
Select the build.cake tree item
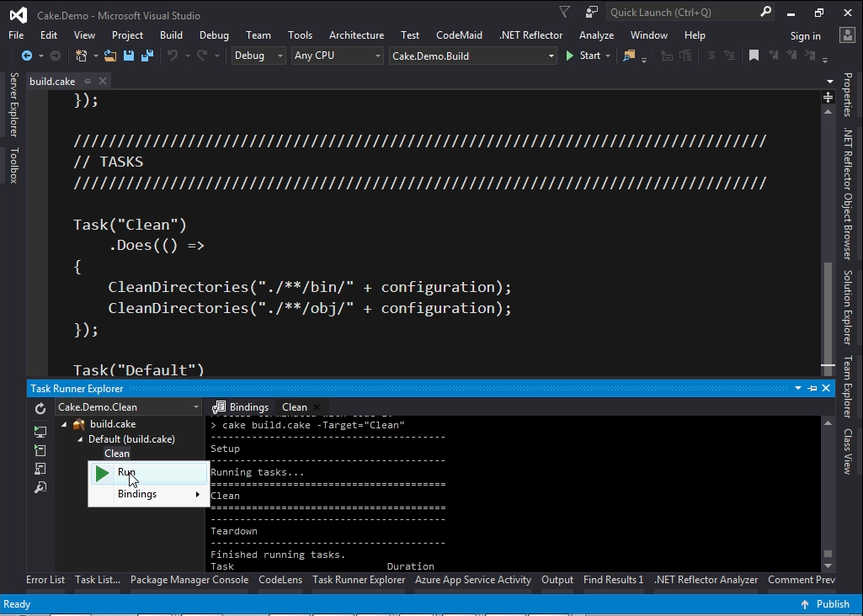pyautogui.click(x=113, y=424)
